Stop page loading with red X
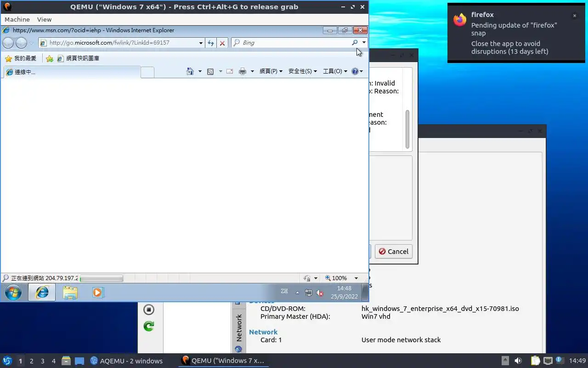Viewport: 588px width, 368px height. point(222,43)
